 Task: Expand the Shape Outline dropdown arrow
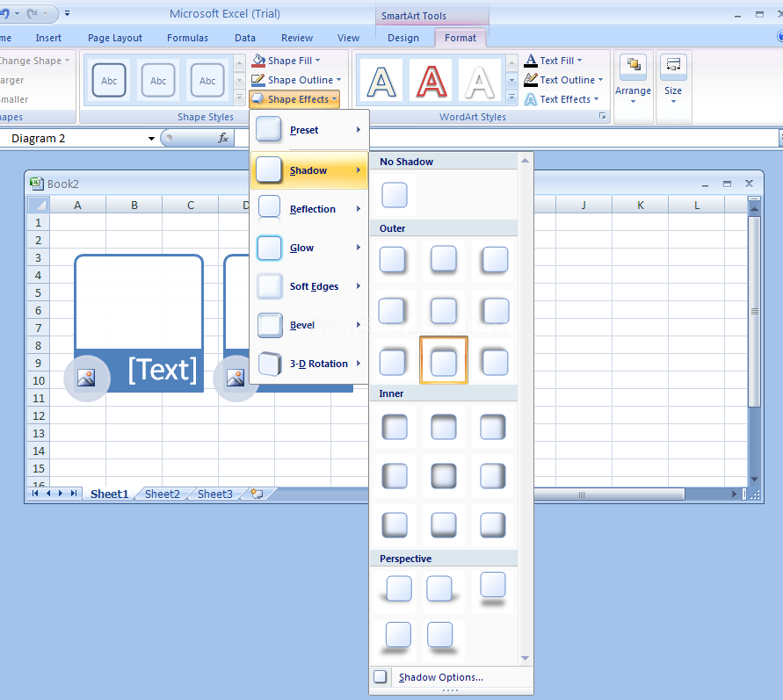pos(338,80)
